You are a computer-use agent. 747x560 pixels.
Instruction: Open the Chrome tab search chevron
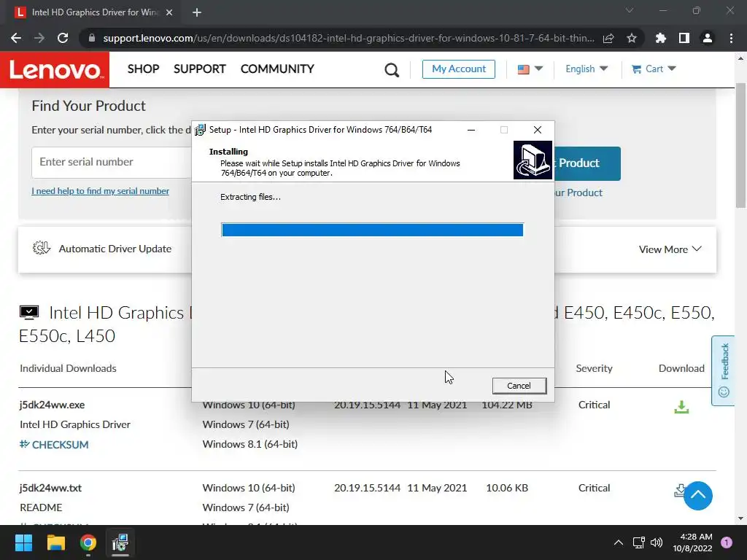point(630,10)
